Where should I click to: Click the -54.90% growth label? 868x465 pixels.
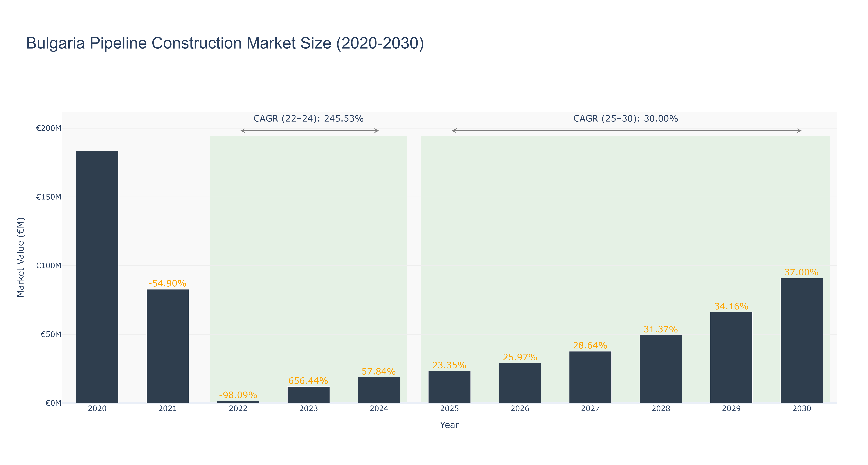(x=167, y=283)
